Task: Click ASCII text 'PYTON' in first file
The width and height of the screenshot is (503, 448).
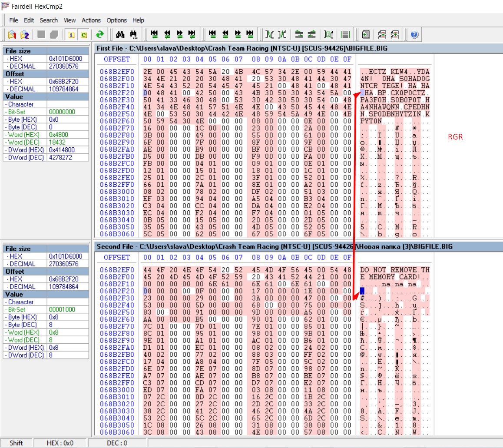Action: [371, 121]
